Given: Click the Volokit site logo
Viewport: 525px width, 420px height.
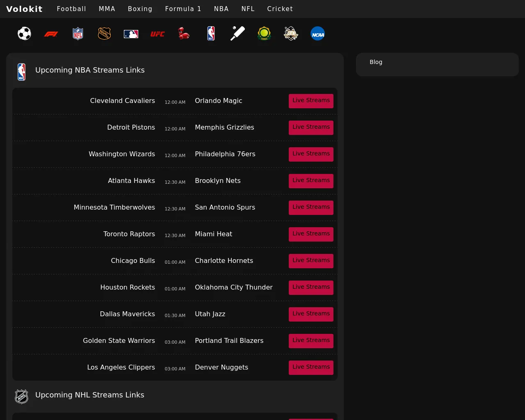Looking at the screenshot, I should tap(24, 9).
